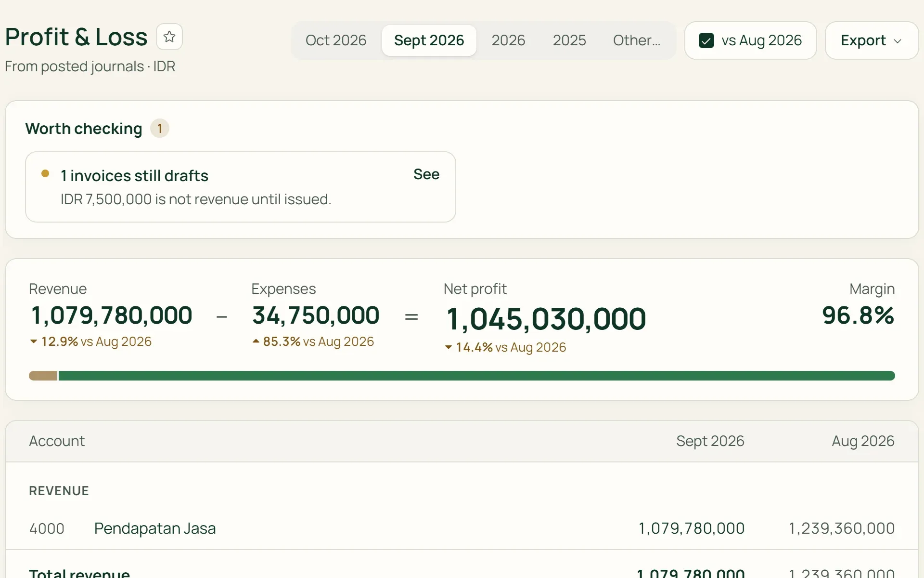Click the Expenses value 34,750,000
Image resolution: width=924 pixels, height=578 pixels.
click(316, 315)
